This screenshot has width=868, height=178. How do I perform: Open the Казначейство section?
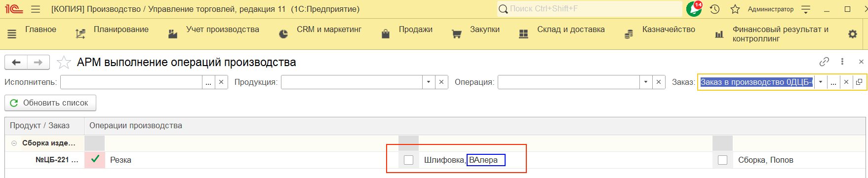(x=669, y=30)
